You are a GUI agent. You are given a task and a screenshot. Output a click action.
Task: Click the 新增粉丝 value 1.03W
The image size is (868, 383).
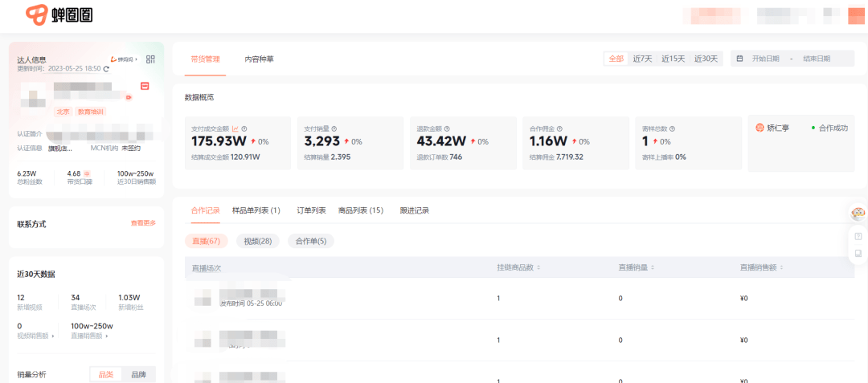(x=129, y=297)
